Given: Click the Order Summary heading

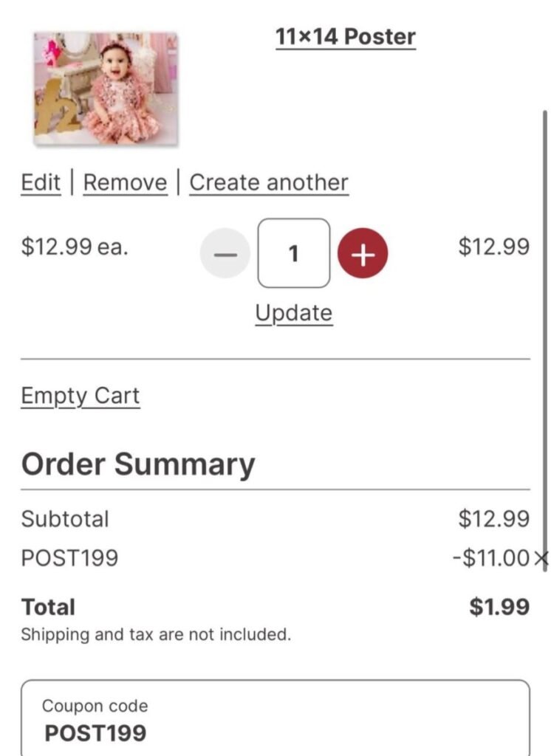Looking at the screenshot, I should click(138, 464).
